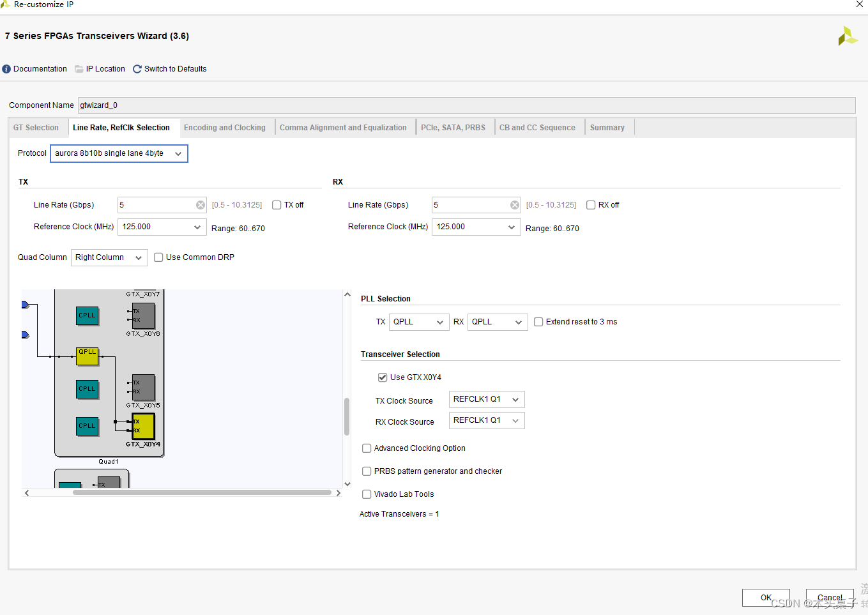Open the Comma Alignment and Equalization tab

pyautogui.click(x=343, y=128)
